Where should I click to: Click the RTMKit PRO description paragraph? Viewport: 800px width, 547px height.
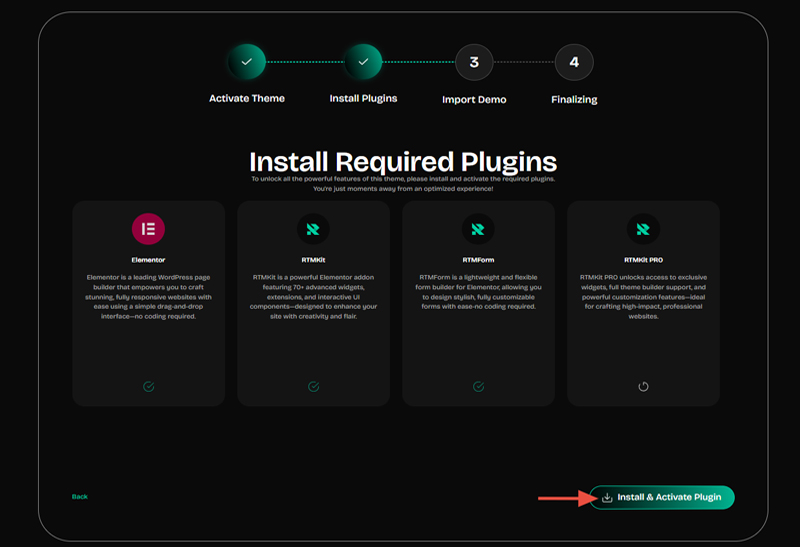click(x=643, y=297)
